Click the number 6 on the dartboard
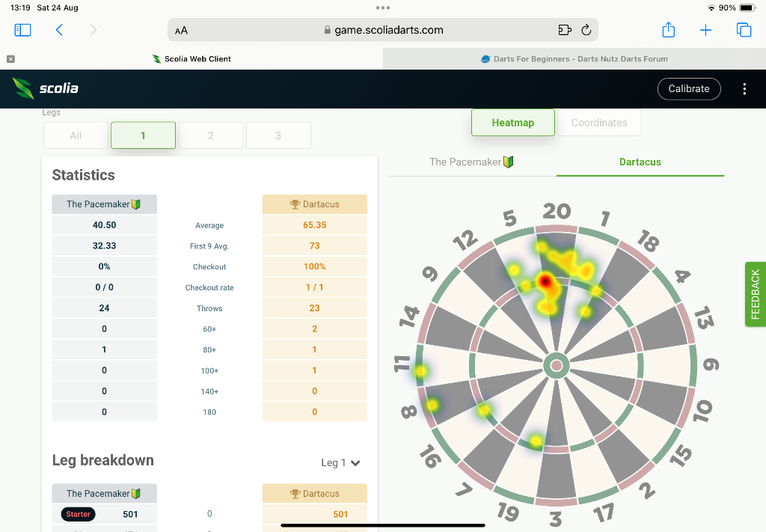Viewport: 766px width, 532px height. (711, 364)
